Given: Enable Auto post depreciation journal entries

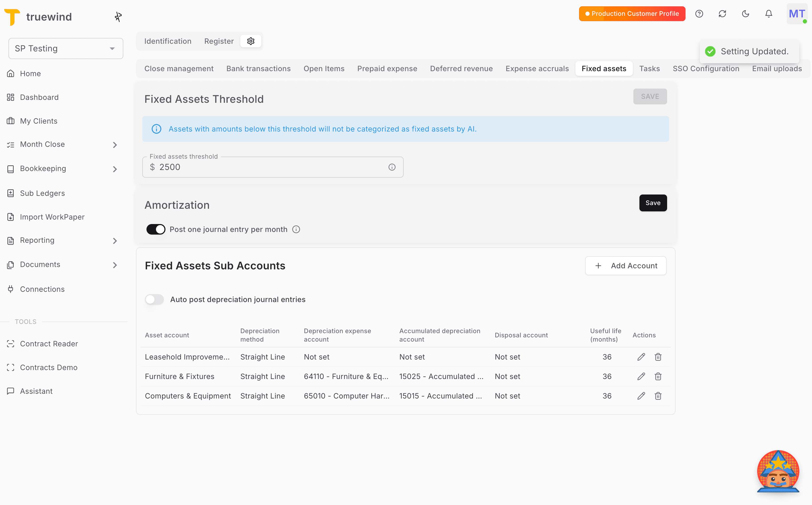Looking at the screenshot, I should pos(154,299).
